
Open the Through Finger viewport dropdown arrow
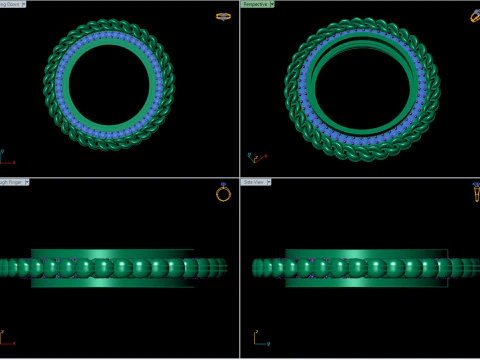tap(27, 182)
